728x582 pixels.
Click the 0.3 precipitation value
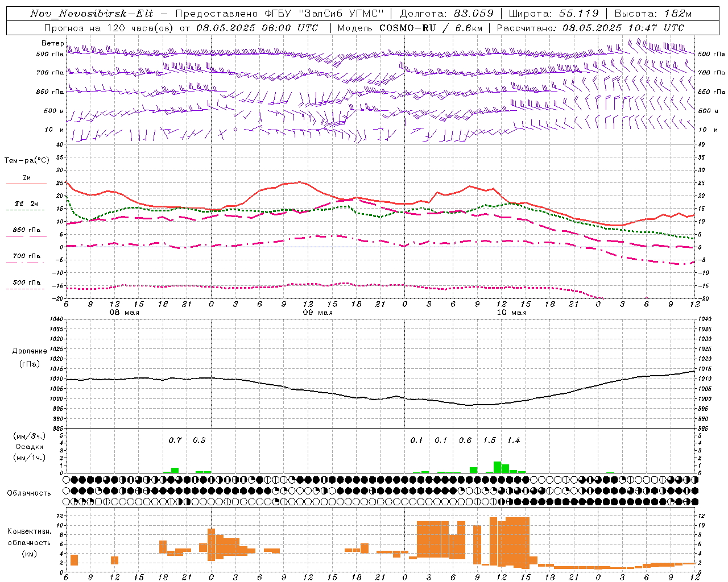click(199, 440)
